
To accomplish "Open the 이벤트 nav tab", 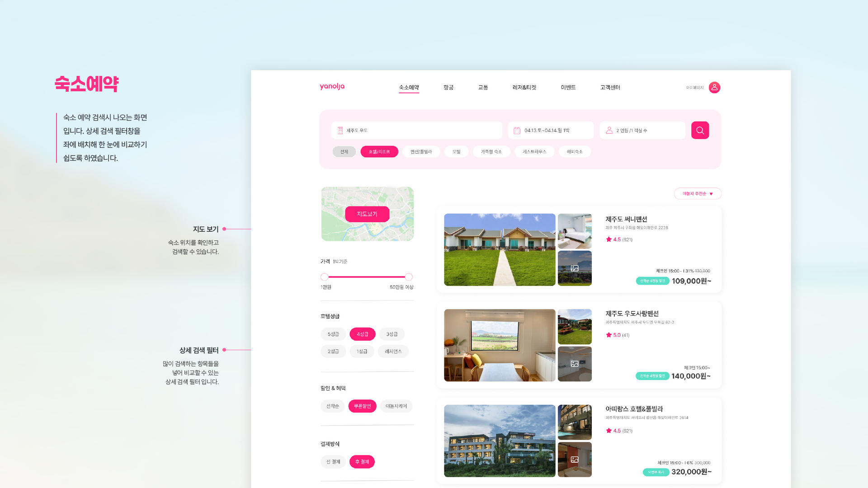I will [x=568, y=88].
